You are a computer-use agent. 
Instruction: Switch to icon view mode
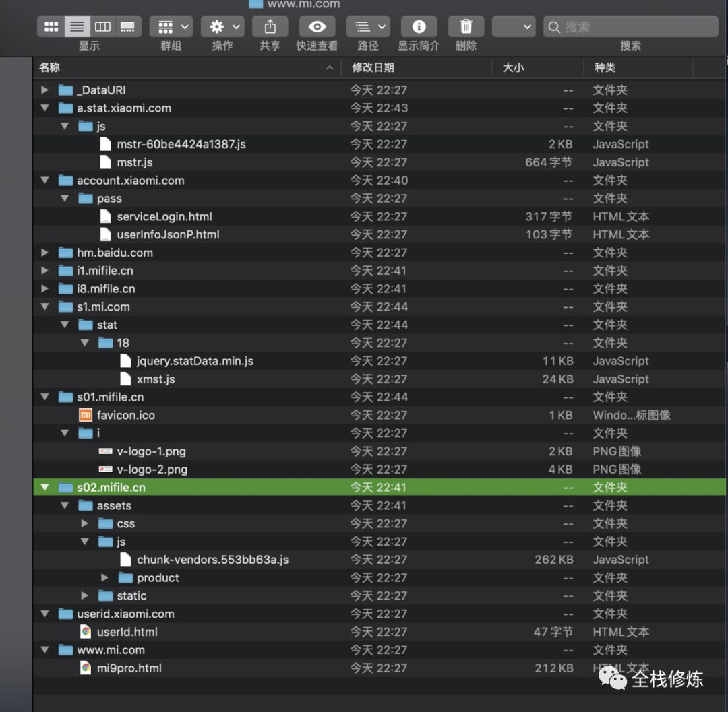tap(51, 27)
